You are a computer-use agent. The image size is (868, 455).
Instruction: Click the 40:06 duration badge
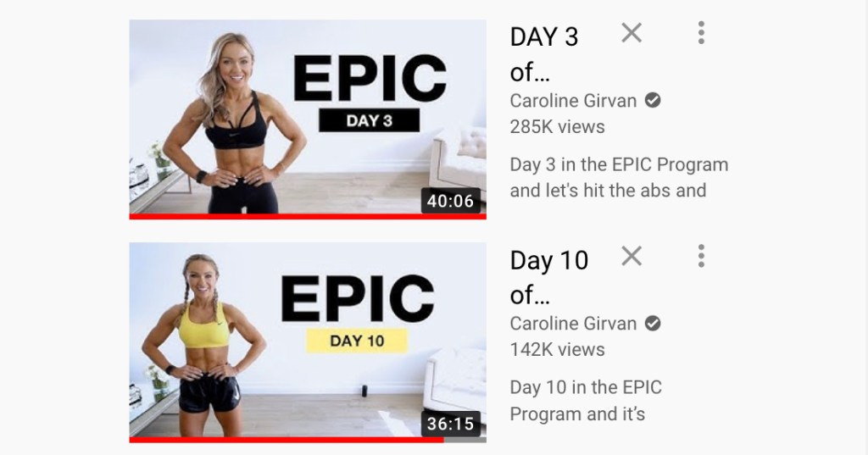451,201
